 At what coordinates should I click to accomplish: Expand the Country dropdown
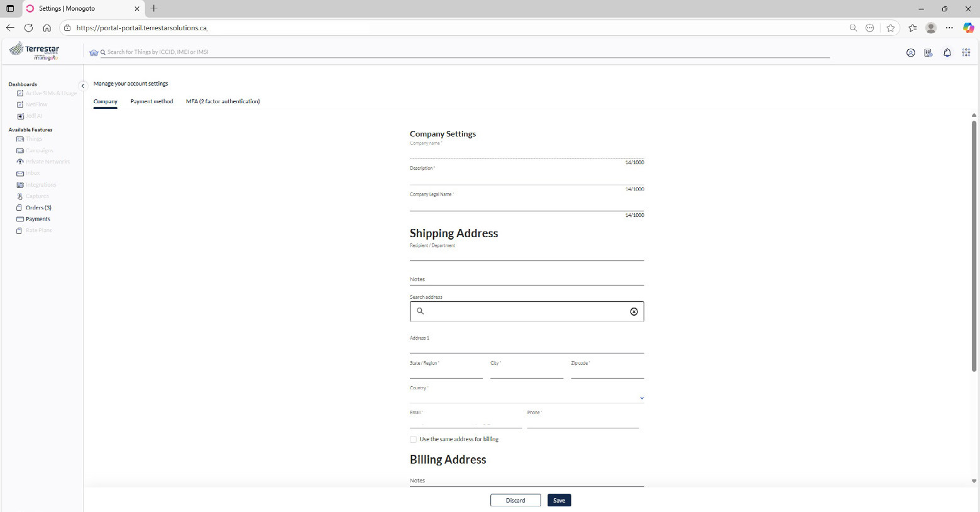(x=641, y=398)
